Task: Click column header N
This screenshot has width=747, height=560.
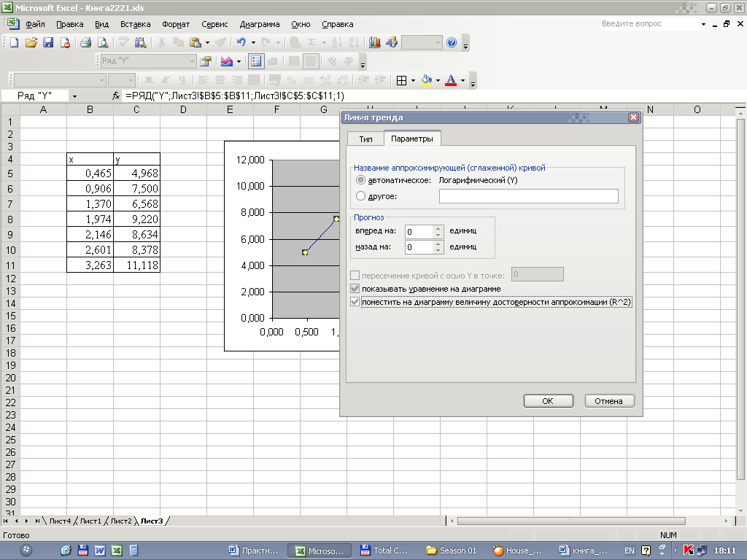Action: coord(650,109)
